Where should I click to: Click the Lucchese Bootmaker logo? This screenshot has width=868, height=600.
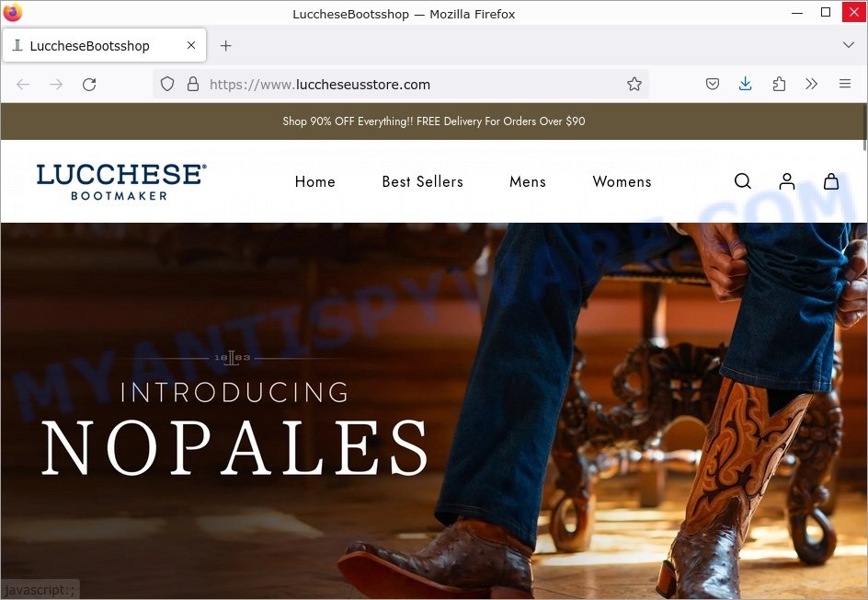(x=121, y=181)
